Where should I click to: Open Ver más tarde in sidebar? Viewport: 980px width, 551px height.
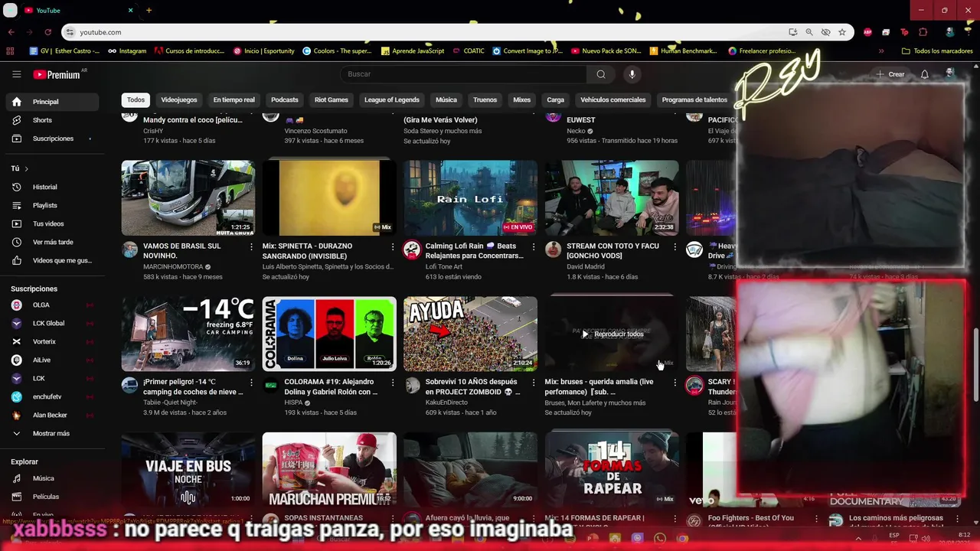coord(52,242)
